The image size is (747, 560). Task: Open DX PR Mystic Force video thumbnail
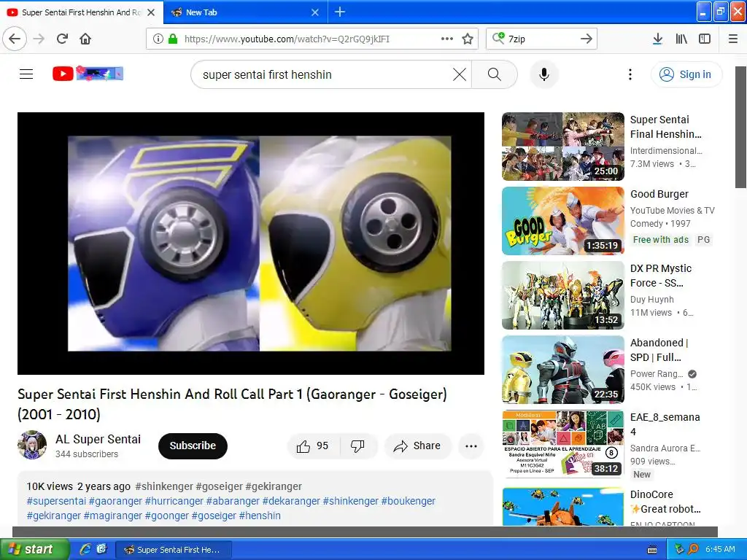562,295
